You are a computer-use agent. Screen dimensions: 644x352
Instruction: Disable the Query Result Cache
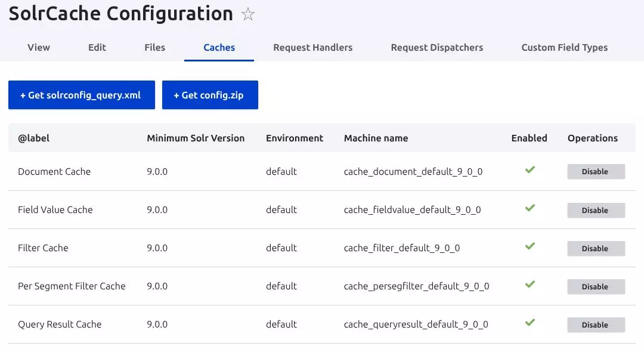[x=596, y=325]
